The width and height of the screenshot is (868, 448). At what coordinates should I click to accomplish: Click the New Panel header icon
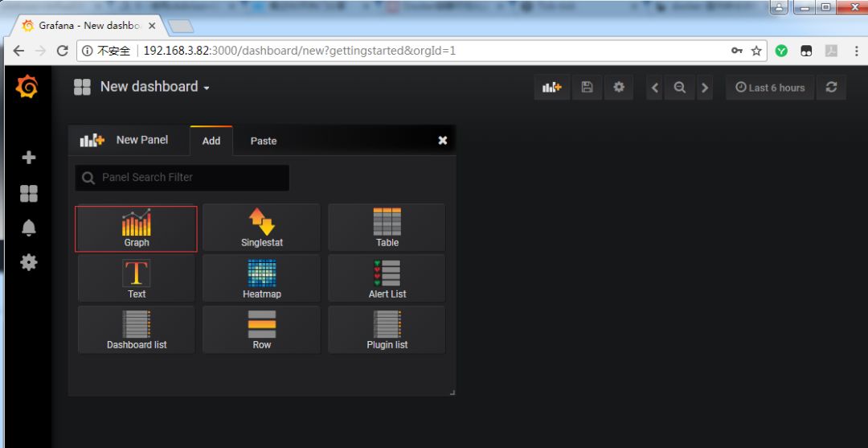tap(92, 140)
